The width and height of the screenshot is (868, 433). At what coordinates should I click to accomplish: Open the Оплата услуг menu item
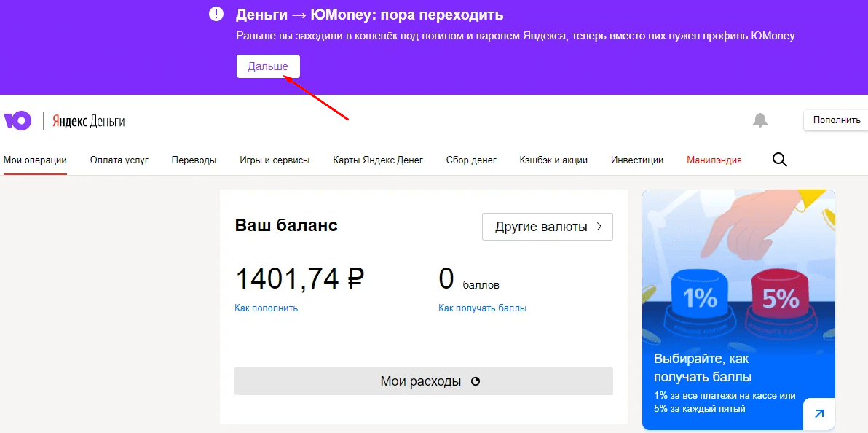pyautogui.click(x=119, y=160)
